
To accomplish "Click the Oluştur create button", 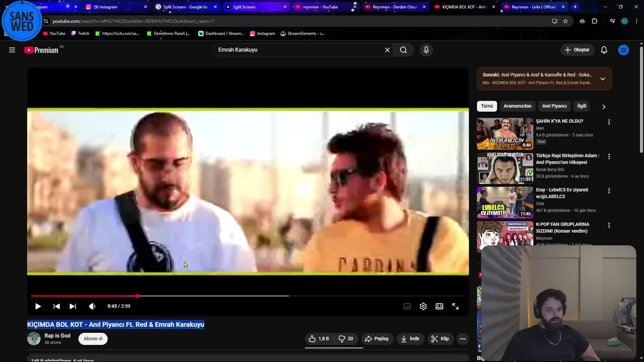I will pyautogui.click(x=577, y=50).
